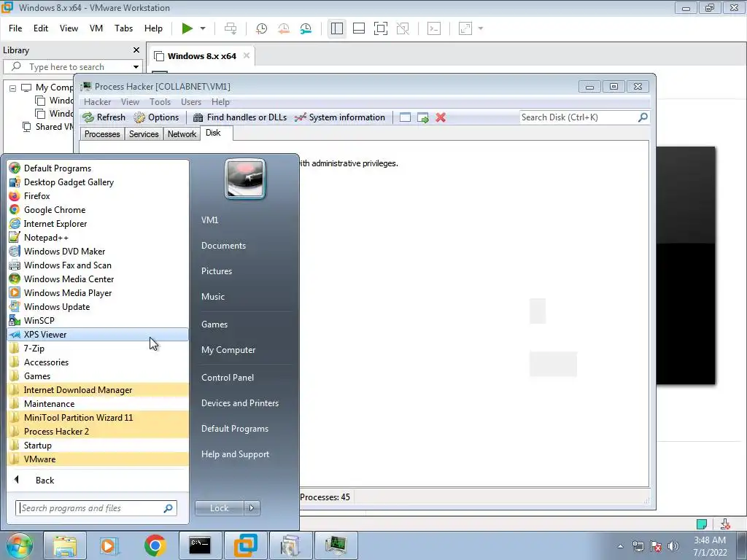Open Firefox from the Start menu

pyautogui.click(x=98, y=196)
